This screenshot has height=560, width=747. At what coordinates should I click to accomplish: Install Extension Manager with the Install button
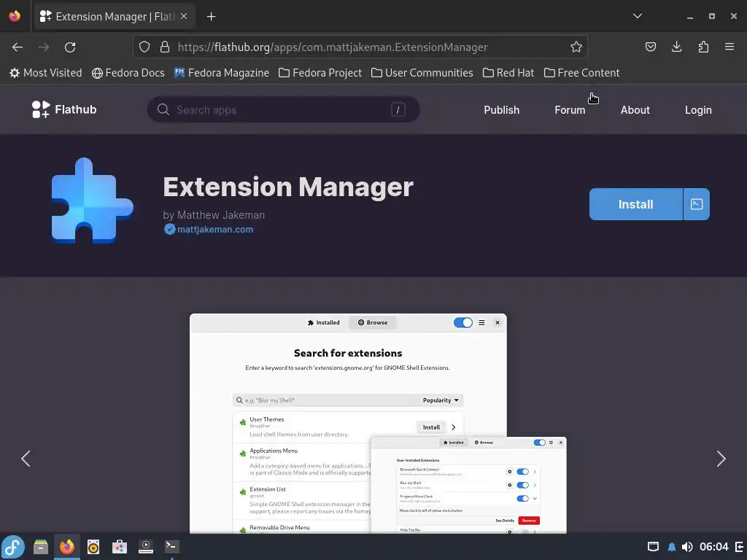coord(636,204)
